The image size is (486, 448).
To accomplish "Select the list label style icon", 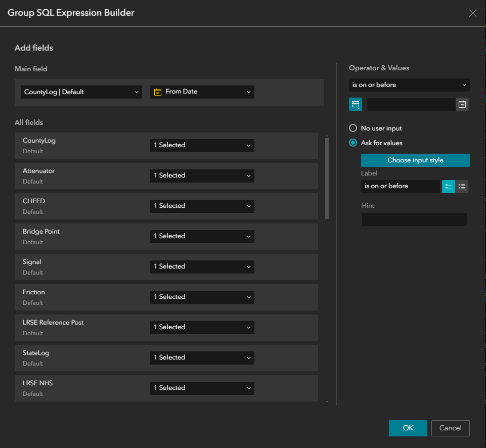I will pyautogui.click(x=462, y=186).
